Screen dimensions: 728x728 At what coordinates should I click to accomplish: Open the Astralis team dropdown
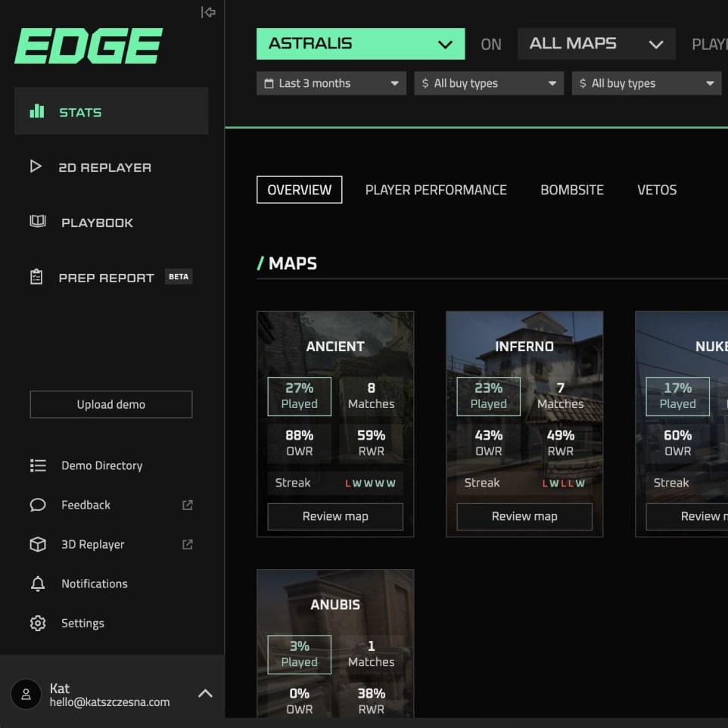[360, 44]
